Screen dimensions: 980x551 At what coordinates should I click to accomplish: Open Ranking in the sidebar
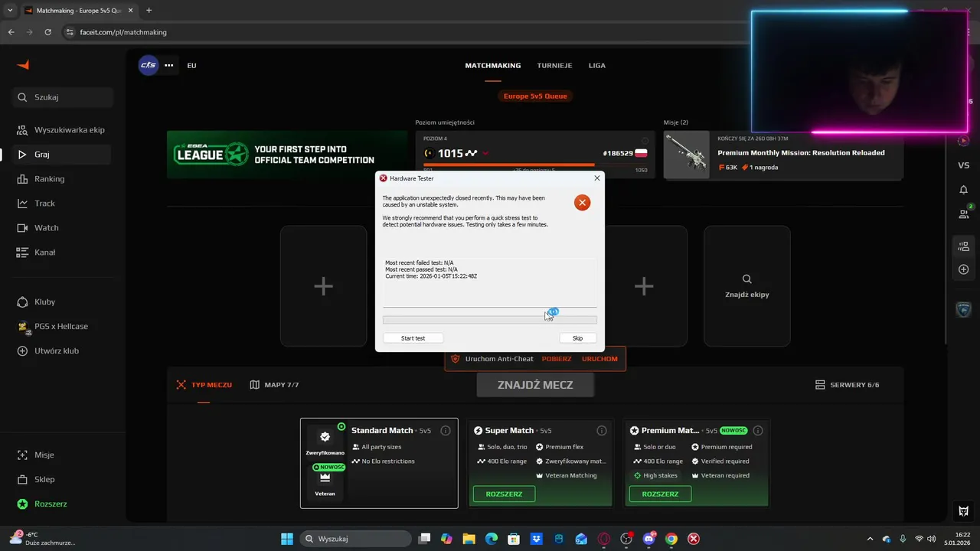(63, 178)
